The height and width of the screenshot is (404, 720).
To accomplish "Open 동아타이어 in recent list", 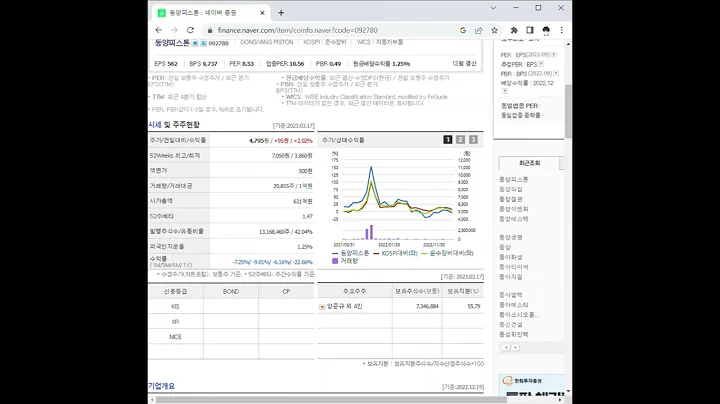I will 514,267.
